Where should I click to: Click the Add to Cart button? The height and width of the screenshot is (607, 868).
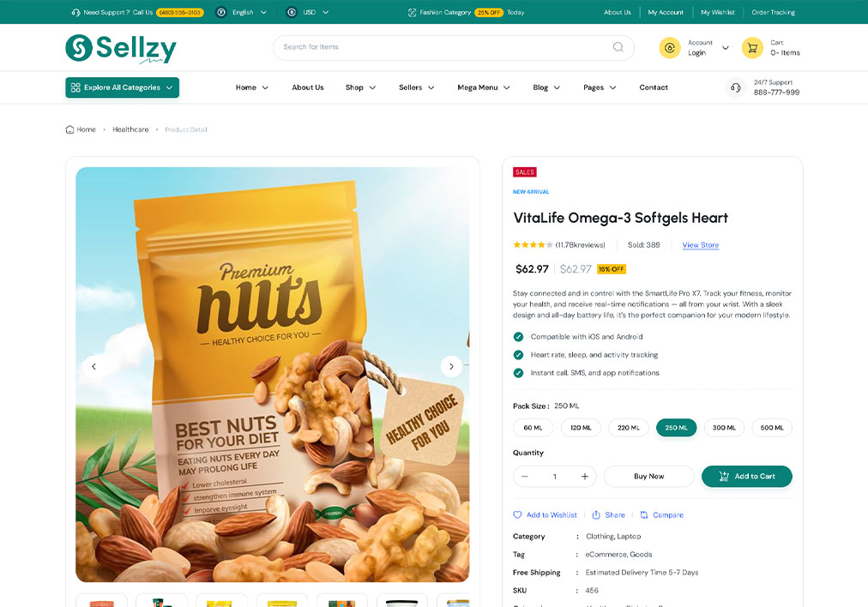click(747, 477)
